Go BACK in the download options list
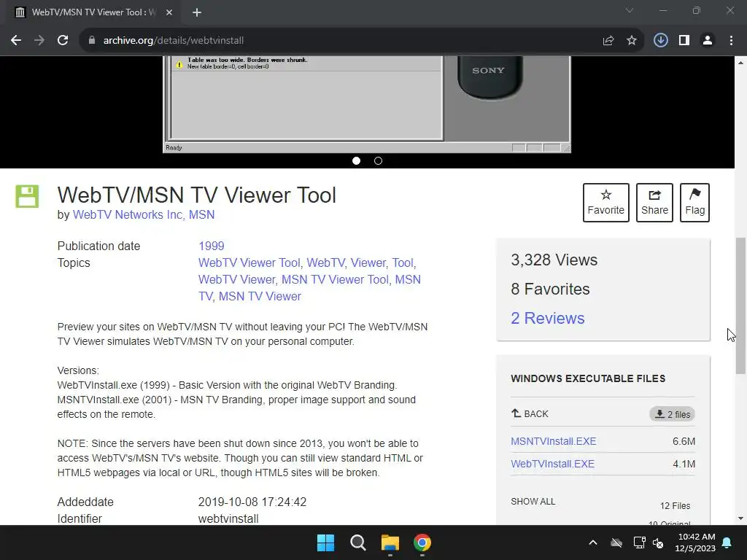The width and height of the screenshot is (747, 560). click(x=530, y=414)
